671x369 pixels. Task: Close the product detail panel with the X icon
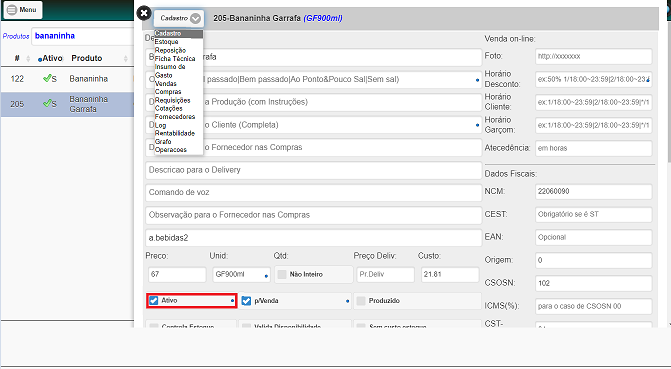144,13
